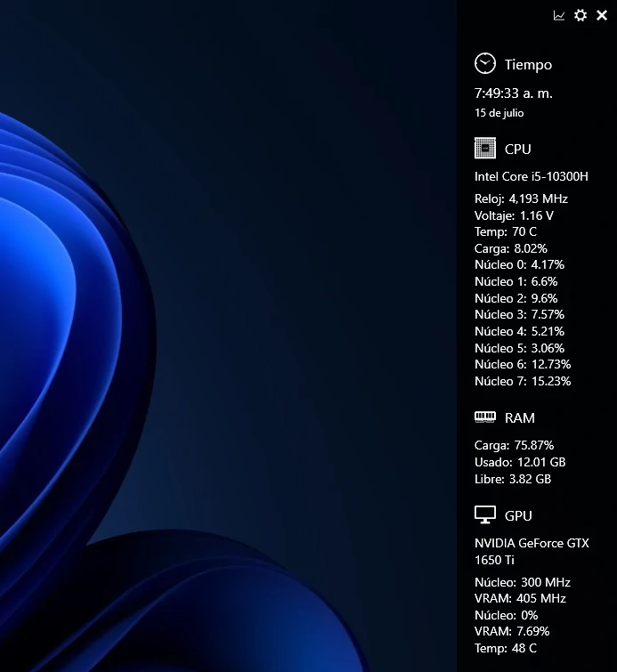Click Núcleo 3: 7.57% row
617x672 pixels.
tap(519, 314)
